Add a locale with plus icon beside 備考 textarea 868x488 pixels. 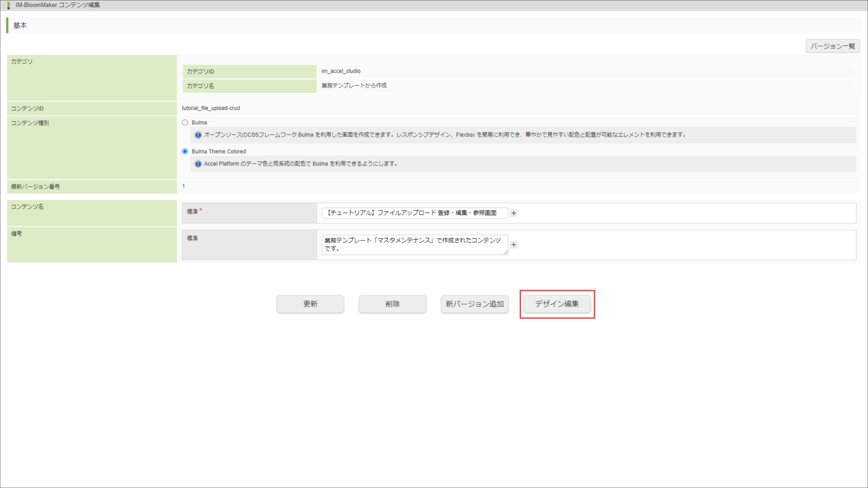click(x=514, y=244)
